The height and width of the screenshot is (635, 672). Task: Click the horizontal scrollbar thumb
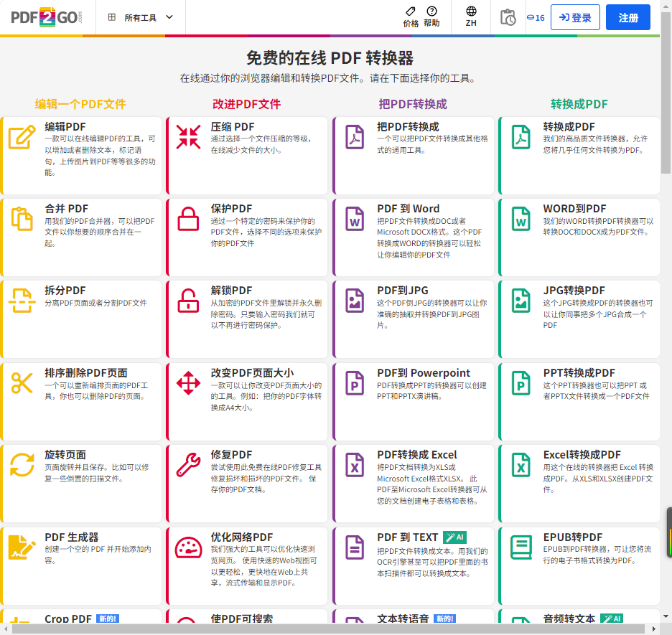328,629
